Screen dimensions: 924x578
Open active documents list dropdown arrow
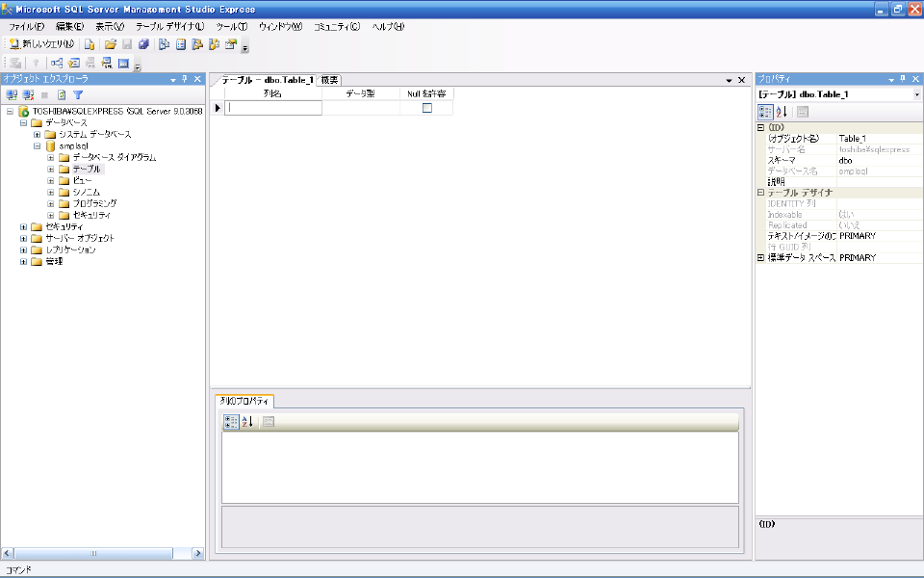729,80
